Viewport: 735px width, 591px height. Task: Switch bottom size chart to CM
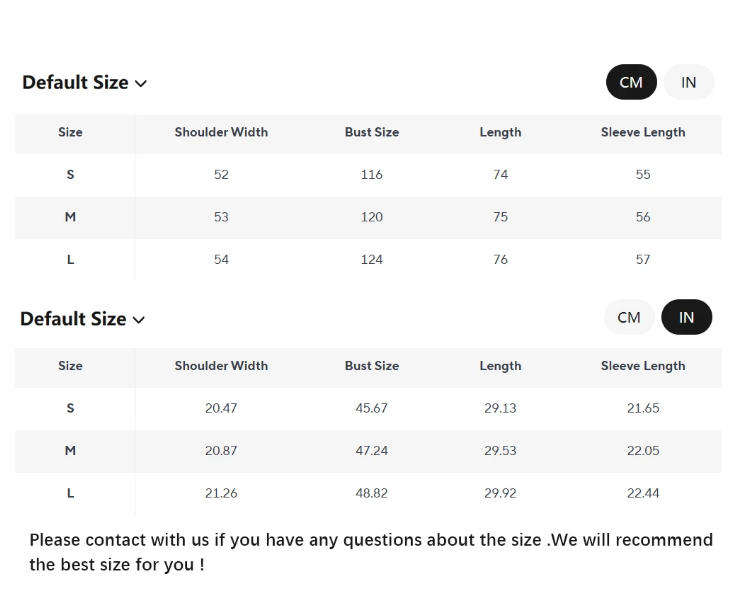pyautogui.click(x=629, y=317)
